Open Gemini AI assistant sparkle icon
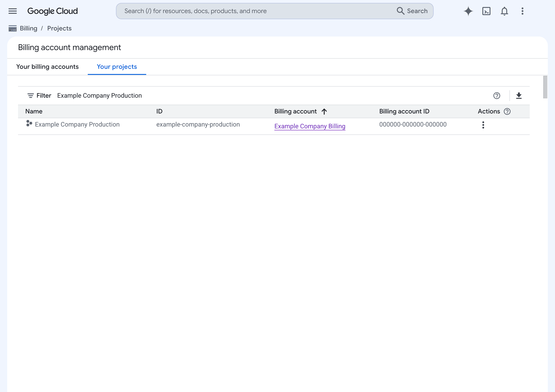The width and height of the screenshot is (555, 392). click(468, 11)
